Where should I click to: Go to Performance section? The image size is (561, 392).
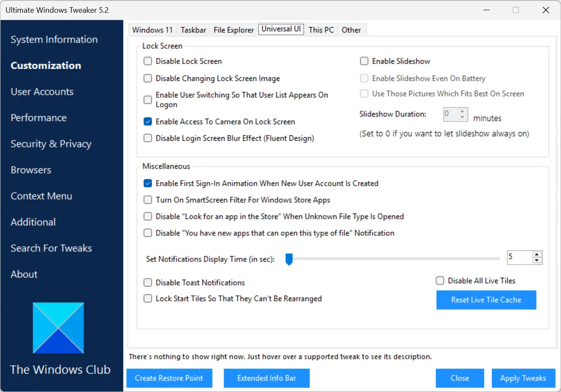tap(39, 118)
